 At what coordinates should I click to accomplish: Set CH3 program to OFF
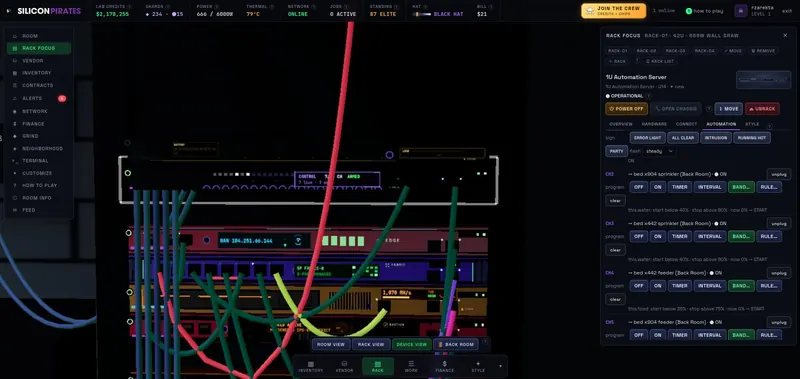coord(638,237)
